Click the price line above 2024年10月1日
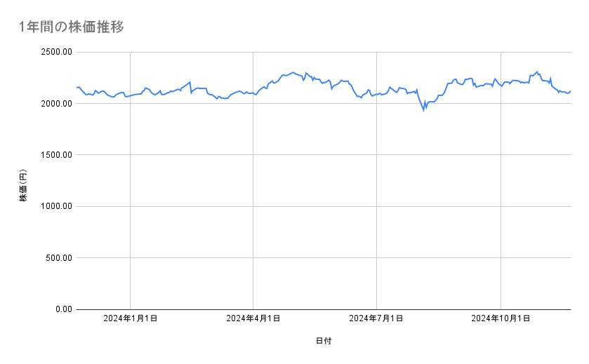The image size is (589, 364). point(501,86)
